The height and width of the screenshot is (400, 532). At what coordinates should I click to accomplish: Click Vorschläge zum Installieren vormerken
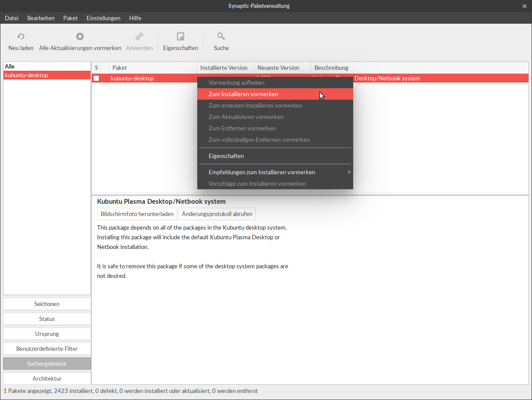coord(275,184)
